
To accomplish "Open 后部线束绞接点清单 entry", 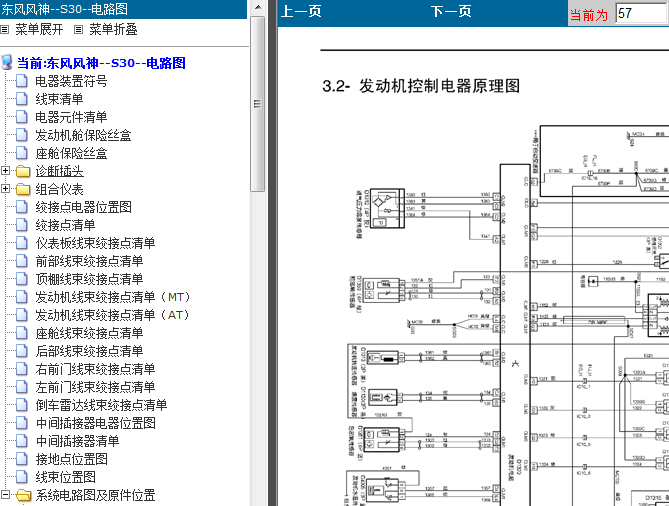I will [x=89, y=351].
